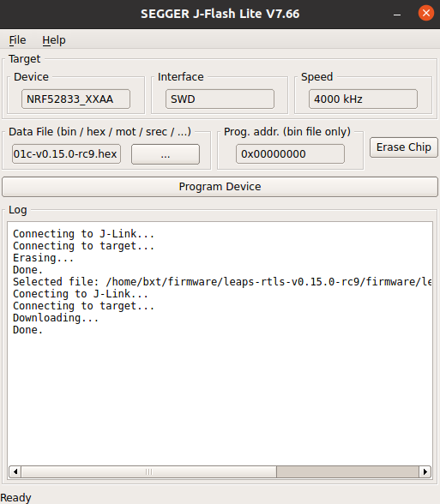Viewport: 440px width, 504px height.
Task: Close the J-Flash Lite window
Action: 425,13
